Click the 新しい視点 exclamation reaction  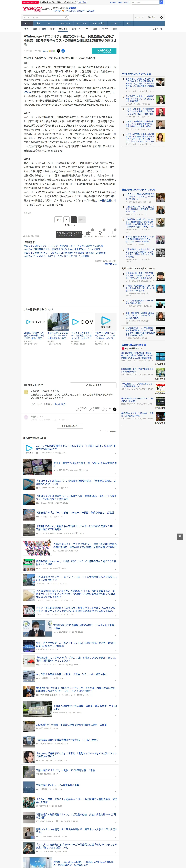pos(112,233)
